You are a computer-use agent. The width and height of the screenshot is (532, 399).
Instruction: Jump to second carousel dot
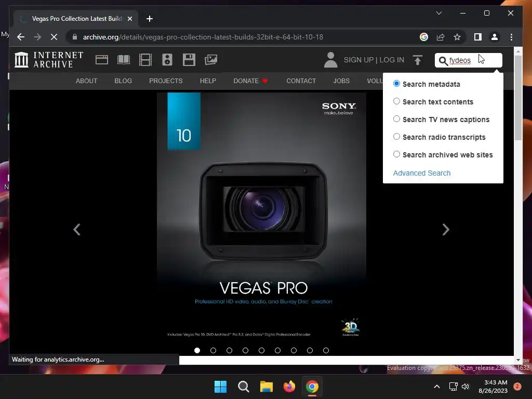213,351
